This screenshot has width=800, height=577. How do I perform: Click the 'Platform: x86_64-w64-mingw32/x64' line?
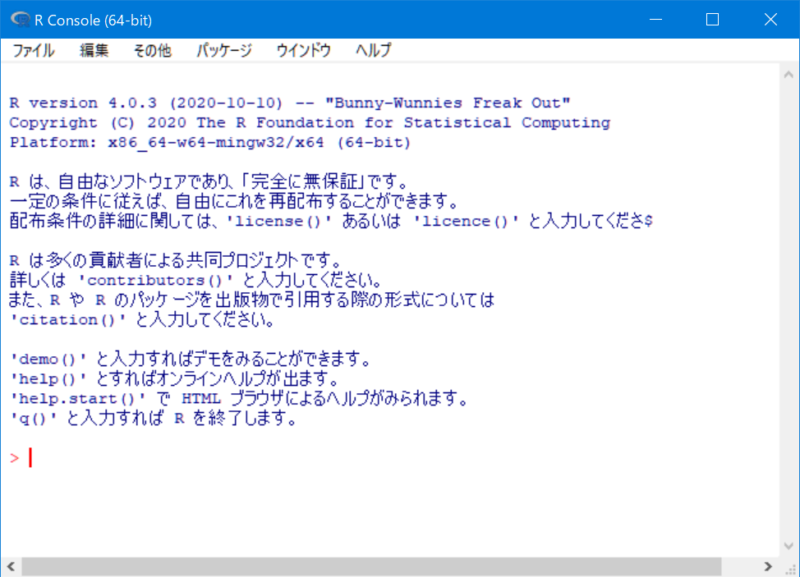[210, 142]
